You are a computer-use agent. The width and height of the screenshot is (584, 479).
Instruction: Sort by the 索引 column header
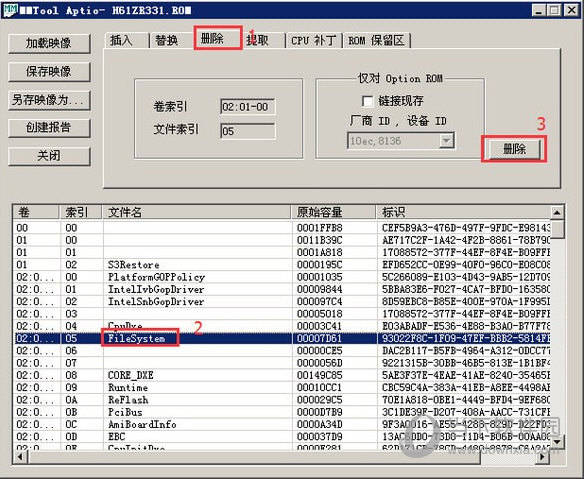(x=80, y=212)
